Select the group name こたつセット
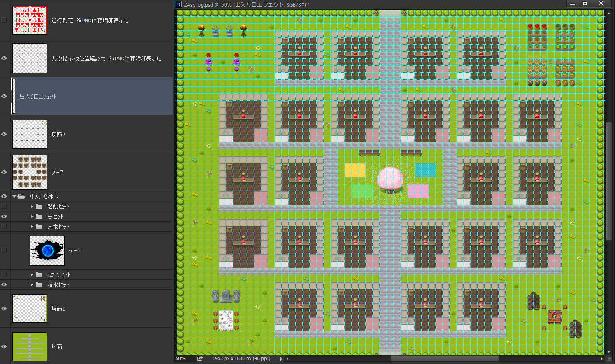Image resolution: width=615 pixels, height=364 pixels. (x=59, y=274)
